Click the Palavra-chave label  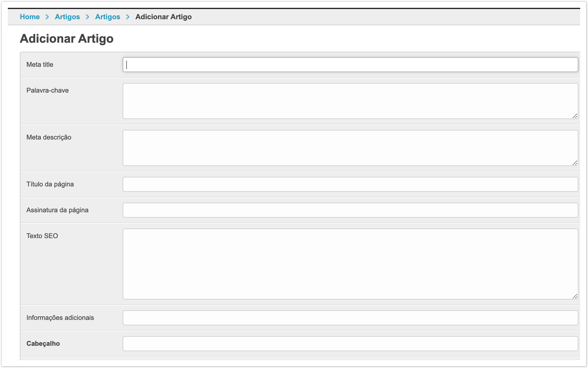(47, 90)
